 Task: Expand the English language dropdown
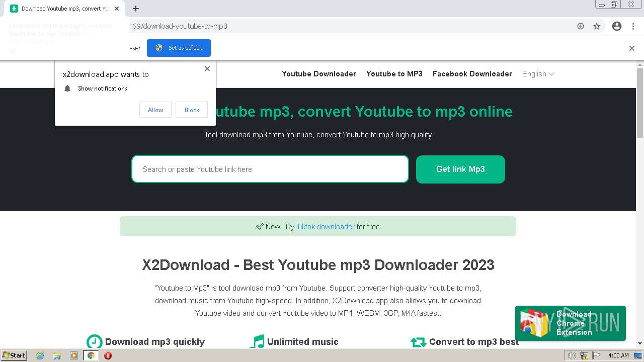538,74
